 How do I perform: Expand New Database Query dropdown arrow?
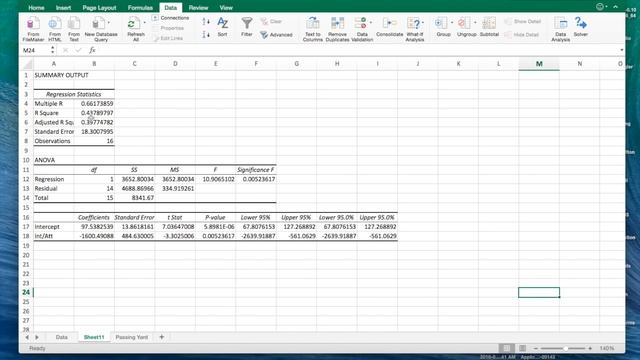109,23
